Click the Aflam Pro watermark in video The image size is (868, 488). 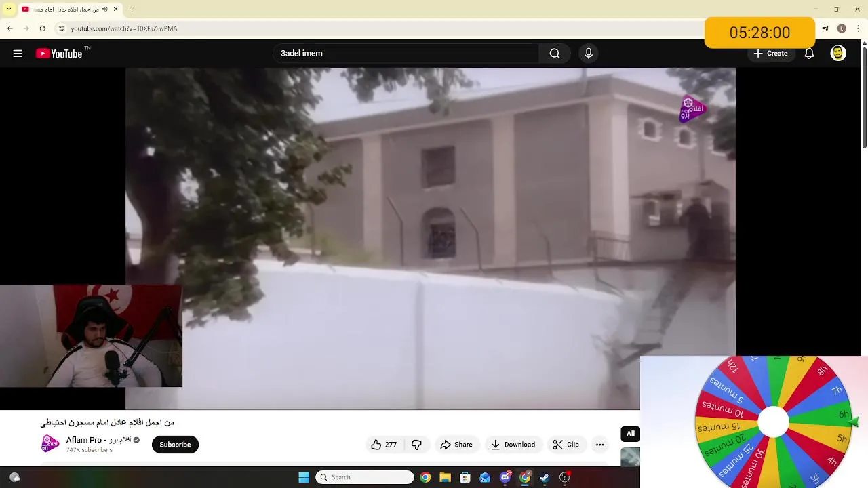(x=692, y=109)
